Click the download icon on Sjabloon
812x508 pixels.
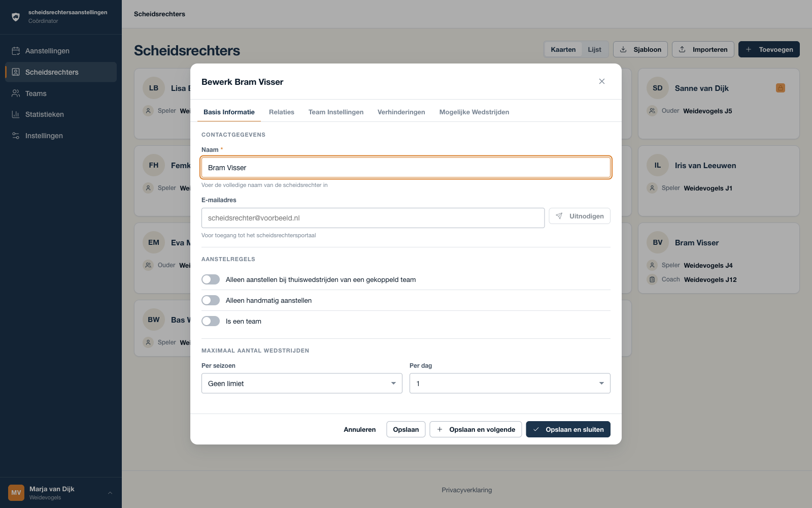click(x=623, y=49)
